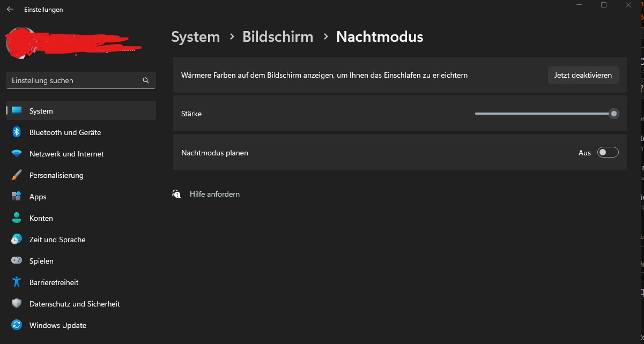
Task: Open System settings category
Action: tap(81, 111)
